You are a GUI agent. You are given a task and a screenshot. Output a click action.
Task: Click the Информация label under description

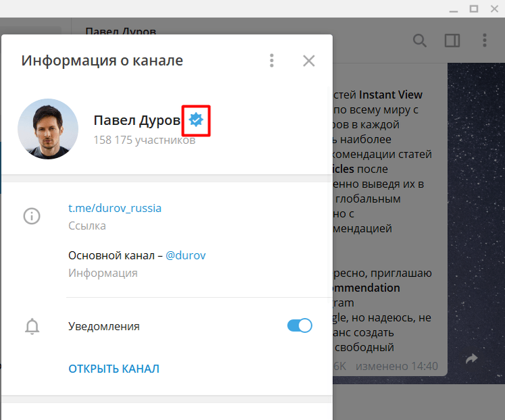pos(103,273)
